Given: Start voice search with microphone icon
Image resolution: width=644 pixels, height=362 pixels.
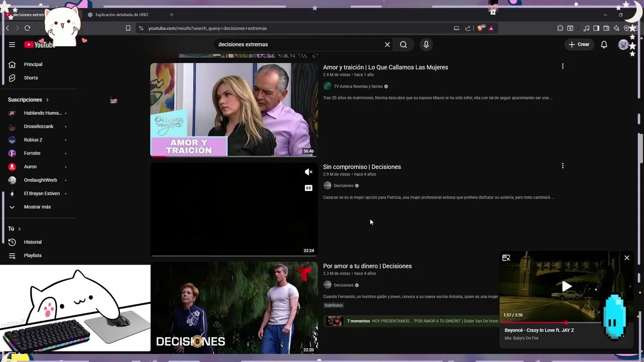Looking at the screenshot, I should (x=426, y=44).
